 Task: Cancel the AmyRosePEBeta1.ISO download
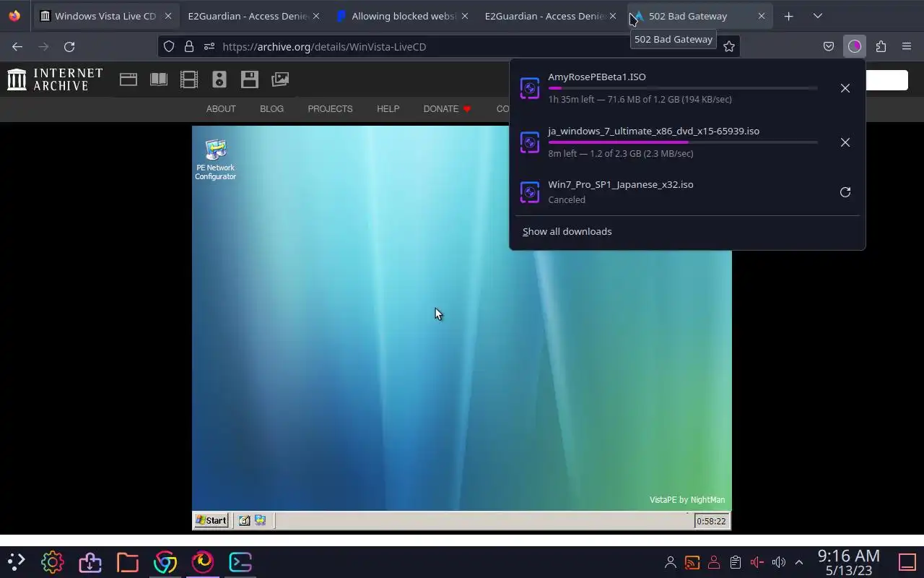845,88
